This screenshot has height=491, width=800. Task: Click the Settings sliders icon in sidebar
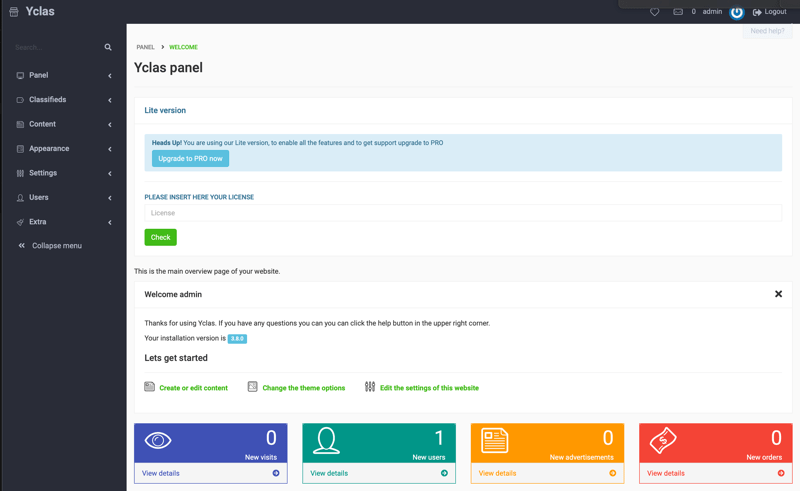coord(20,174)
